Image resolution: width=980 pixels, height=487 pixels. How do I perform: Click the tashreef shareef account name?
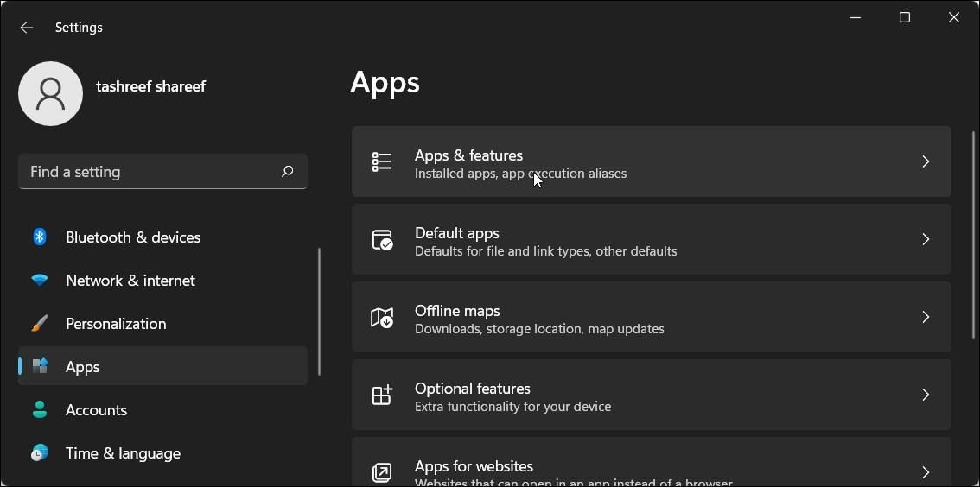pyautogui.click(x=150, y=86)
